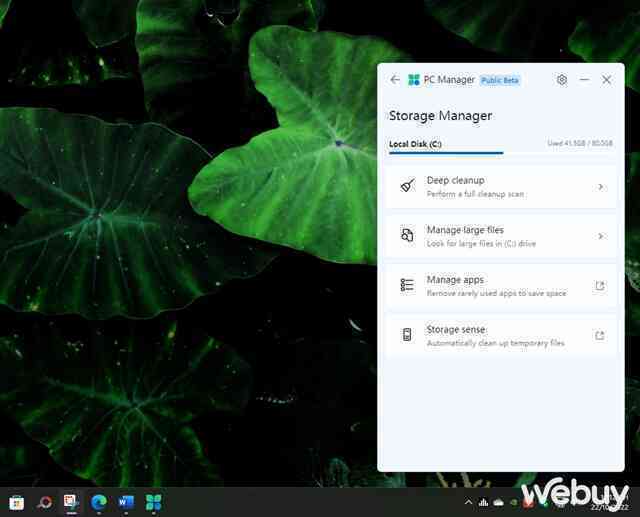
Task: Click the Deep cleanup broom icon
Action: click(x=407, y=186)
